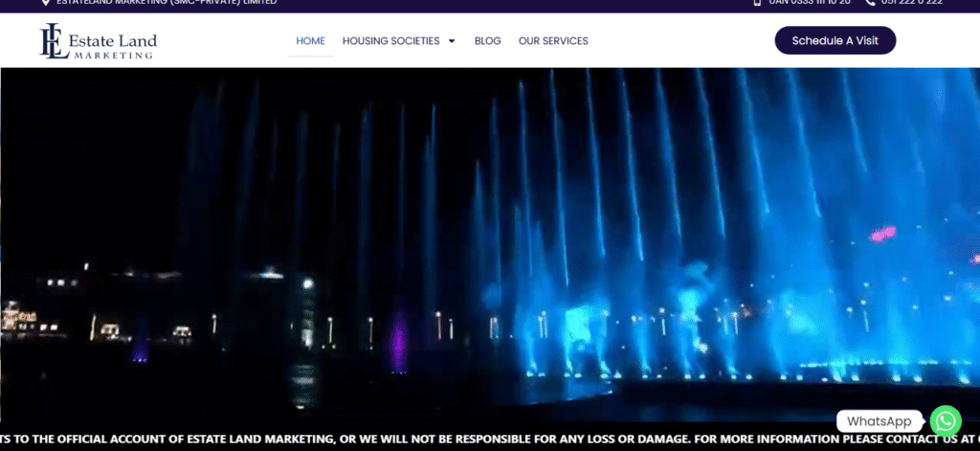The width and height of the screenshot is (980, 451).
Task: Click the telephone handset icon beside 051 number
Action: point(870,3)
